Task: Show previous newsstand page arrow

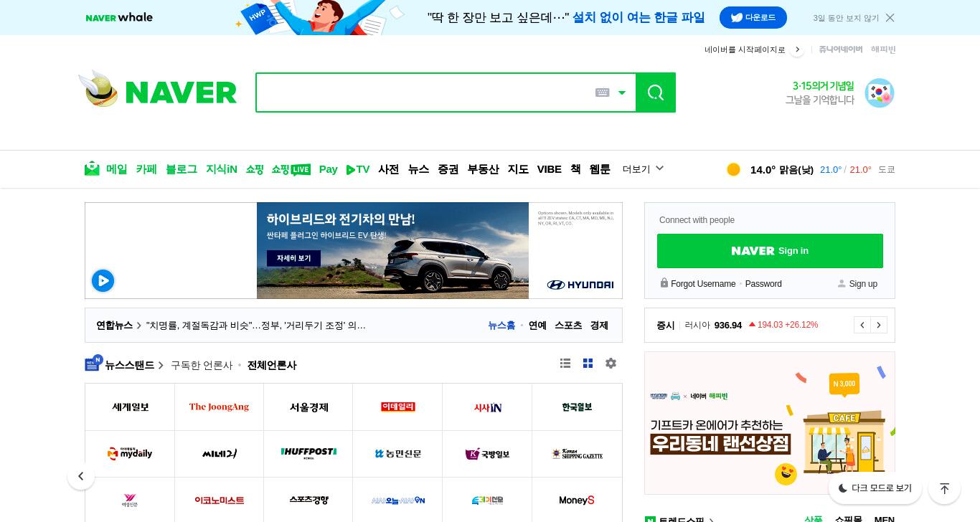Action: tap(81, 476)
